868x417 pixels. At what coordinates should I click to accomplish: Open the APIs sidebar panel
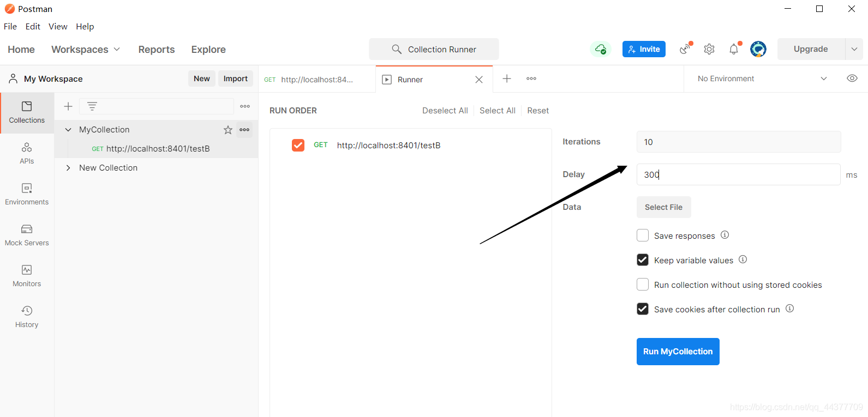[27, 153]
